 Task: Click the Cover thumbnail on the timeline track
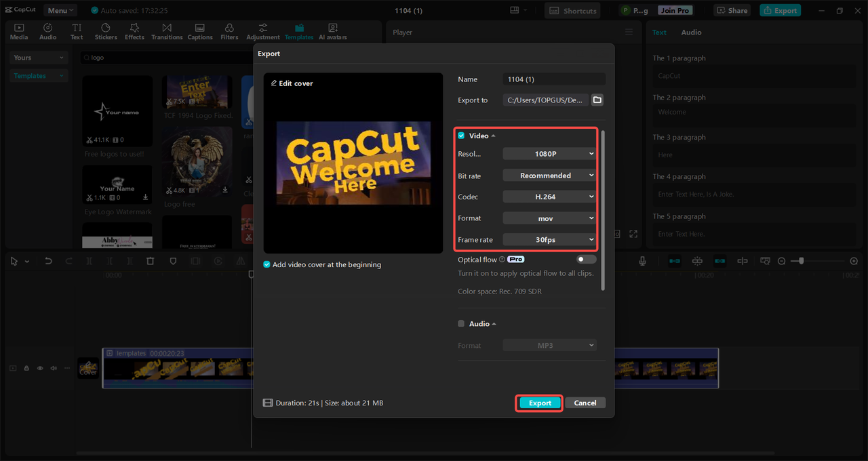point(88,368)
